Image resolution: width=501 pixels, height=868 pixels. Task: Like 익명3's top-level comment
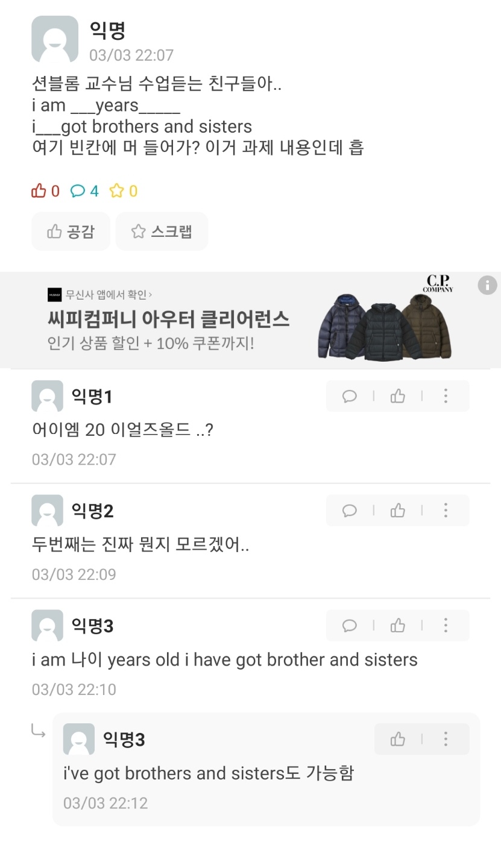(398, 625)
